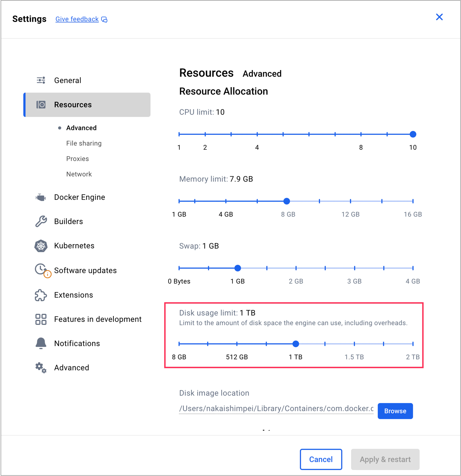Click the Docker Engine icon
461x476 pixels.
pos(41,197)
